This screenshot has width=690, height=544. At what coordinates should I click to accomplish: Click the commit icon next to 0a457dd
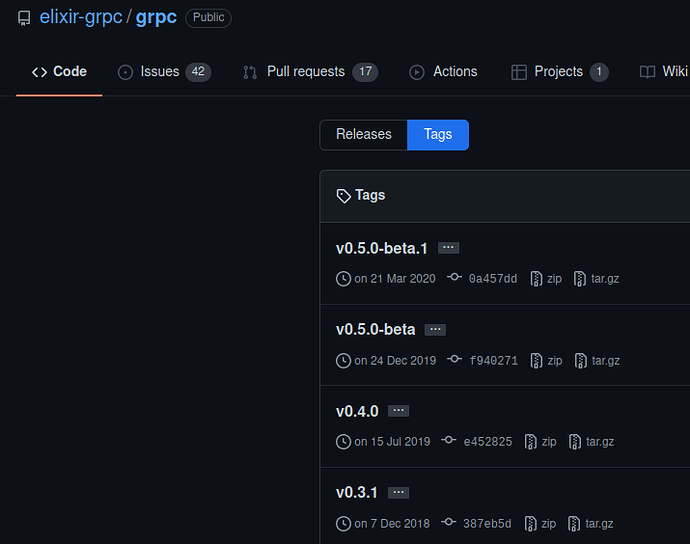454,277
